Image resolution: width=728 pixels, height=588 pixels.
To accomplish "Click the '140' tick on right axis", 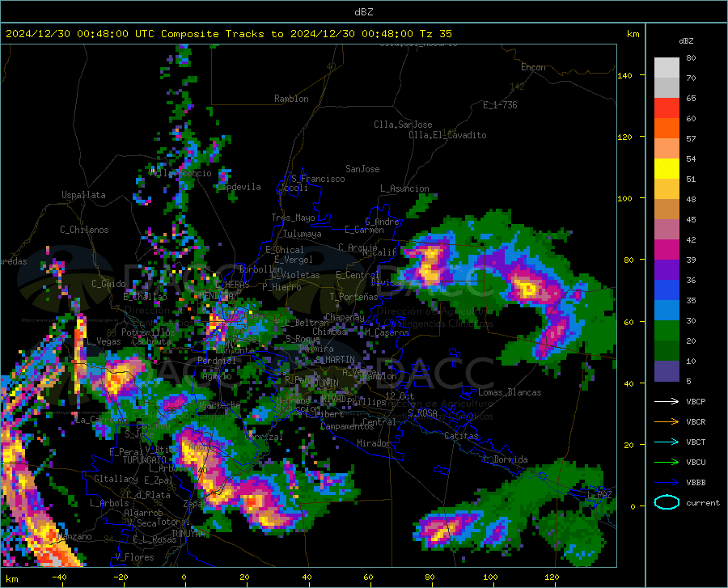I will pos(624,75).
